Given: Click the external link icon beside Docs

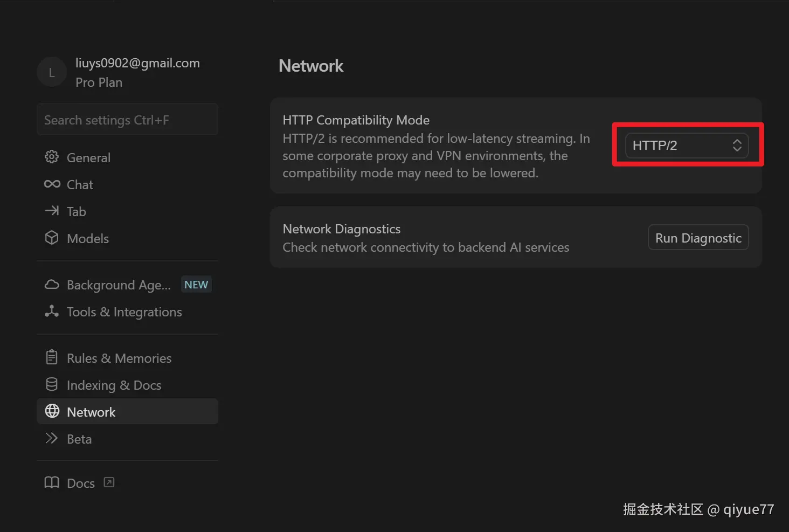Looking at the screenshot, I should pos(109,482).
